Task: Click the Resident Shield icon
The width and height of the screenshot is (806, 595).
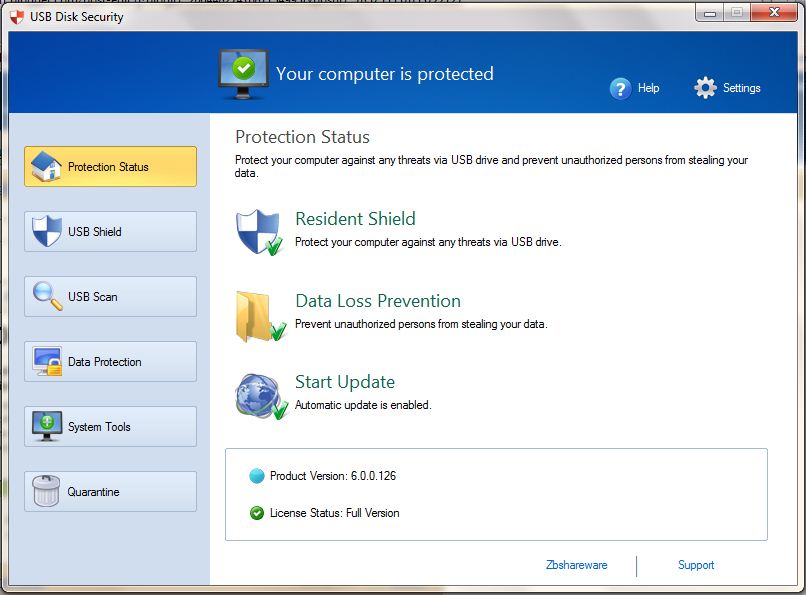Action: pyautogui.click(x=259, y=232)
